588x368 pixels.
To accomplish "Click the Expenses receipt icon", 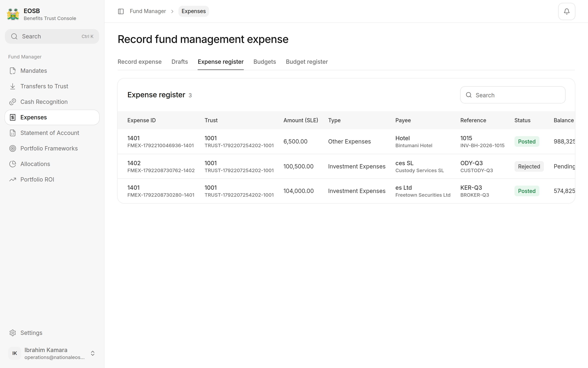I will [13, 117].
